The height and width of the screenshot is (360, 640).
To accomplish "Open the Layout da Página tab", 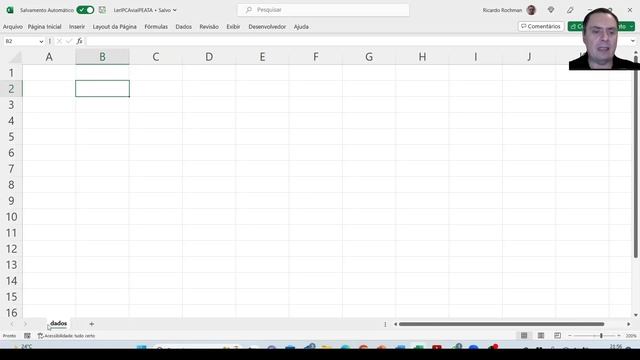I will (x=115, y=27).
